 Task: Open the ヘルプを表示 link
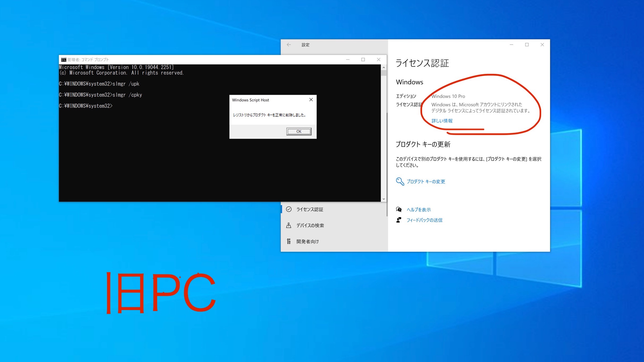click(419, 210)
